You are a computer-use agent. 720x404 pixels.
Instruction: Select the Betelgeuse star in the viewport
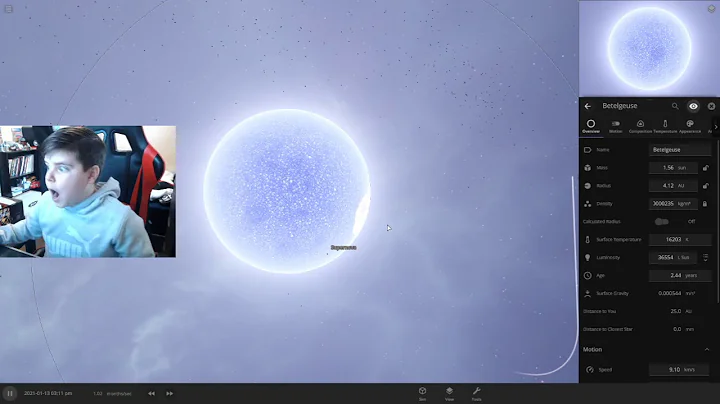click(287, 191)
